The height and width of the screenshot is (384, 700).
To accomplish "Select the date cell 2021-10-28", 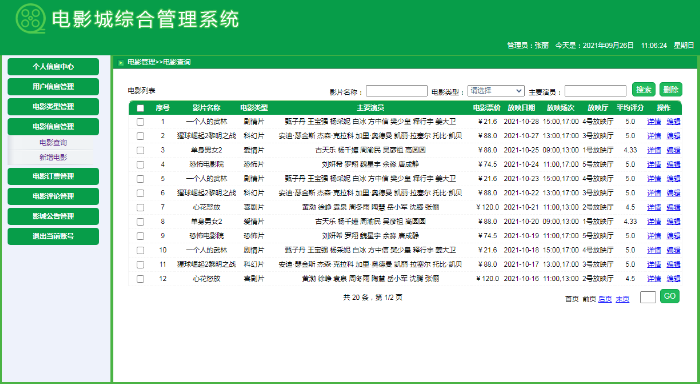I will (x=521, y=121).
